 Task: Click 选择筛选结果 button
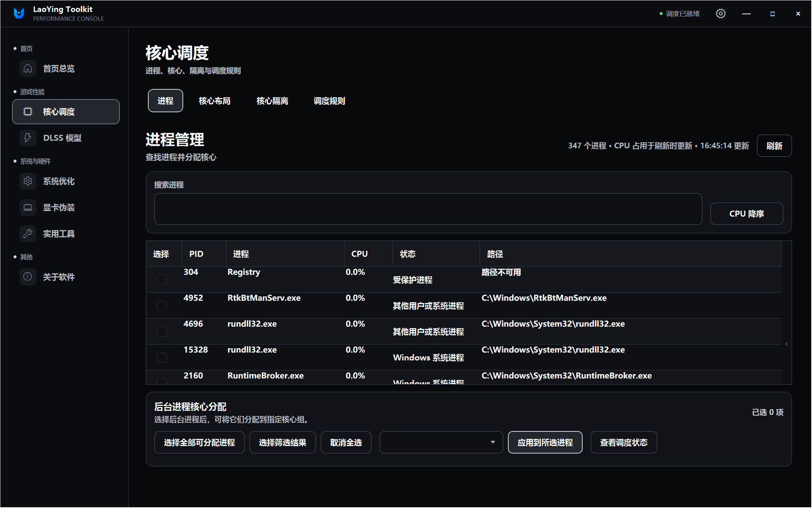click(x=282, y=442)
